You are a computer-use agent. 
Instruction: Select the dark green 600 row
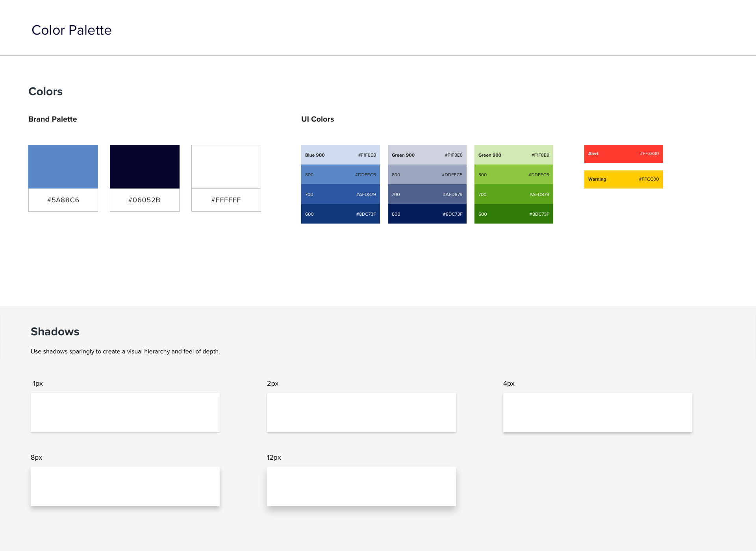tap(513, 214)
